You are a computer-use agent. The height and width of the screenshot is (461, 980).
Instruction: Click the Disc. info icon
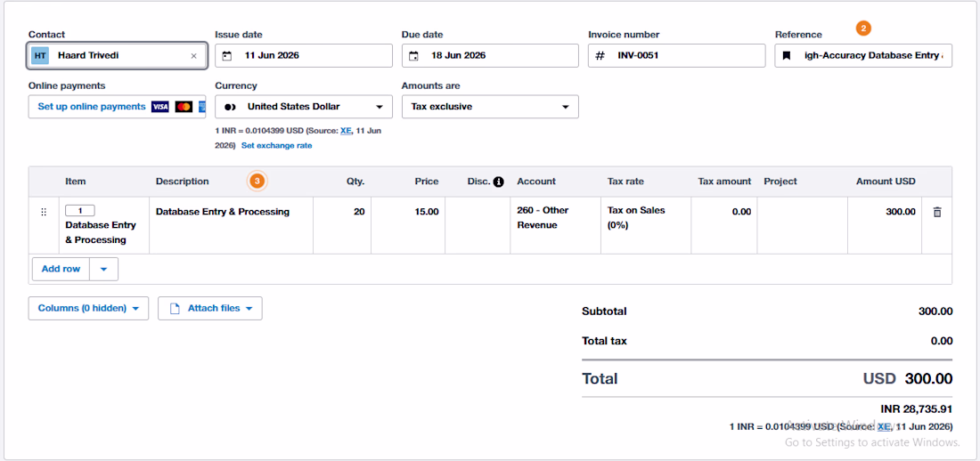pyautogui.click(x=498, y=182)
